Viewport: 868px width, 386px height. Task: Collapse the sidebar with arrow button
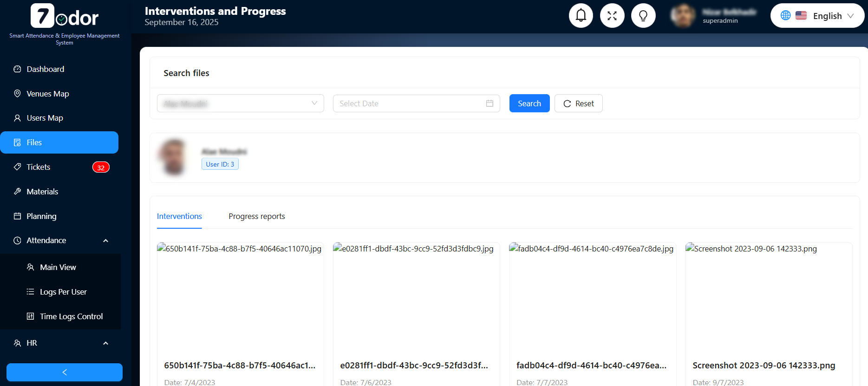point(65,372)
